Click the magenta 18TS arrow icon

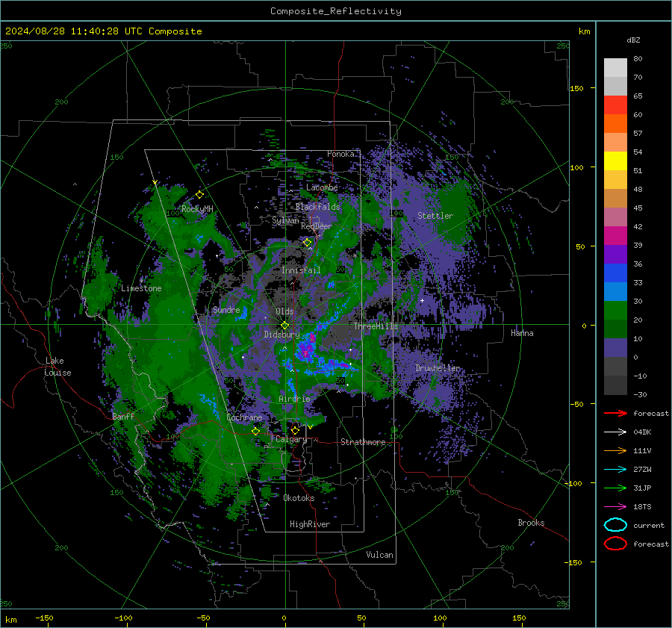(615, 506)
